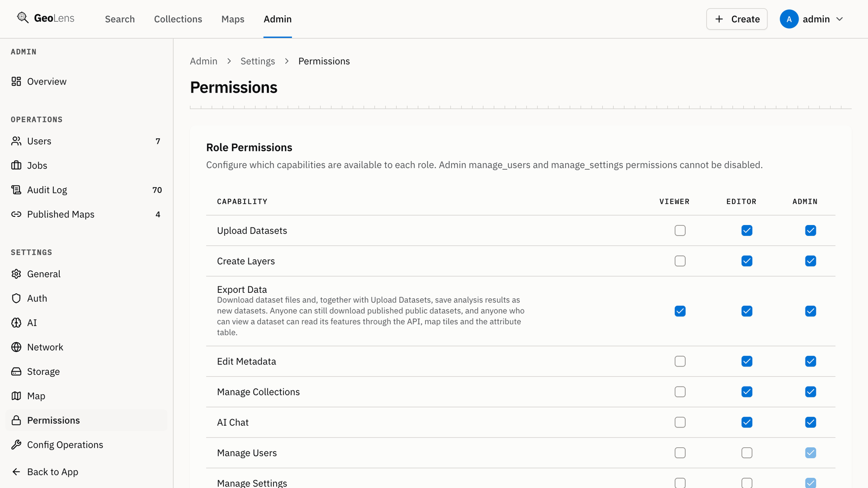Open the admin account dropdown chevron

839,19
